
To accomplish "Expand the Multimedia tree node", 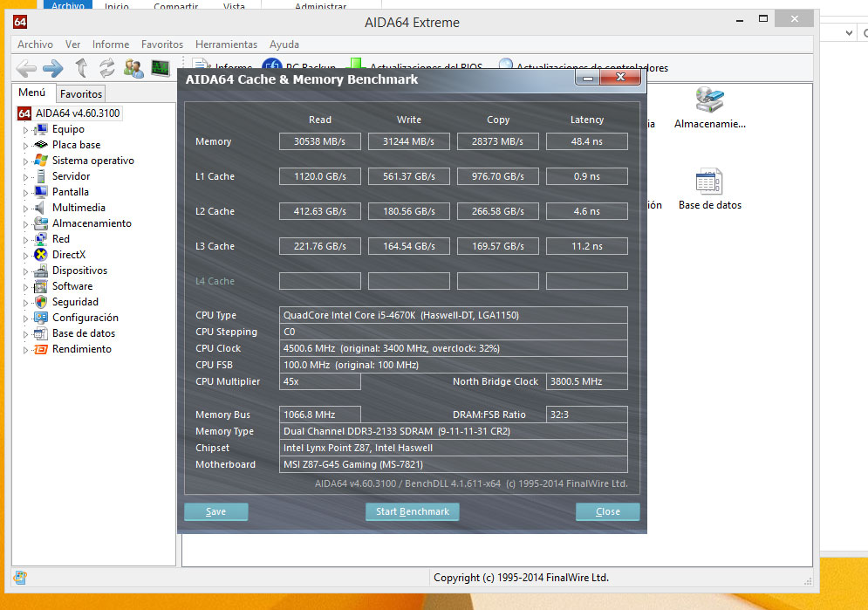I will [25, 209].
